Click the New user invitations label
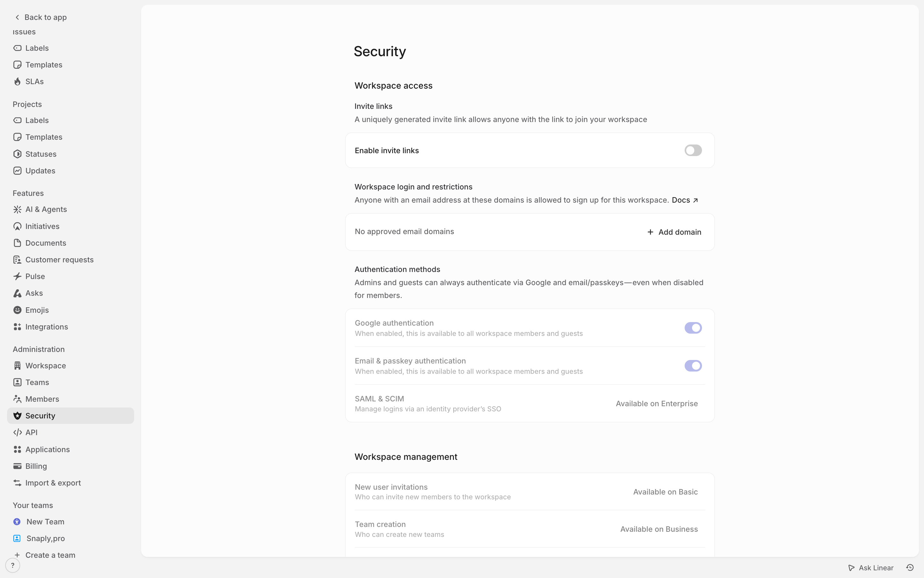This screenshot has height=578, width=924. click(x=391, y=487)
